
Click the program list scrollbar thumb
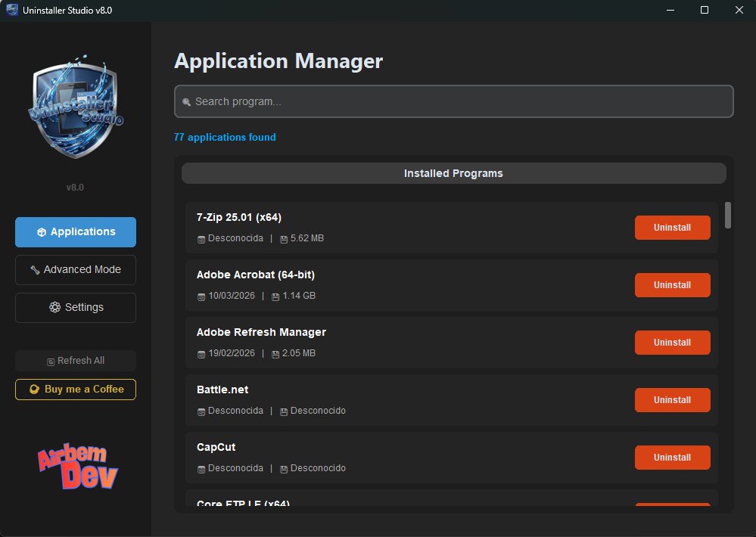(x=727, y=215)
